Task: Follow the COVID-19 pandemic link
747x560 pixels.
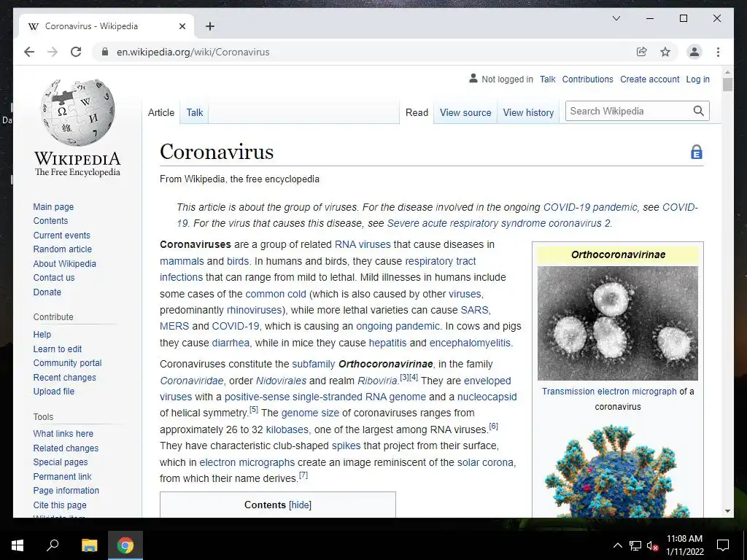Action: pyautogui.click(x=589, y=207)
